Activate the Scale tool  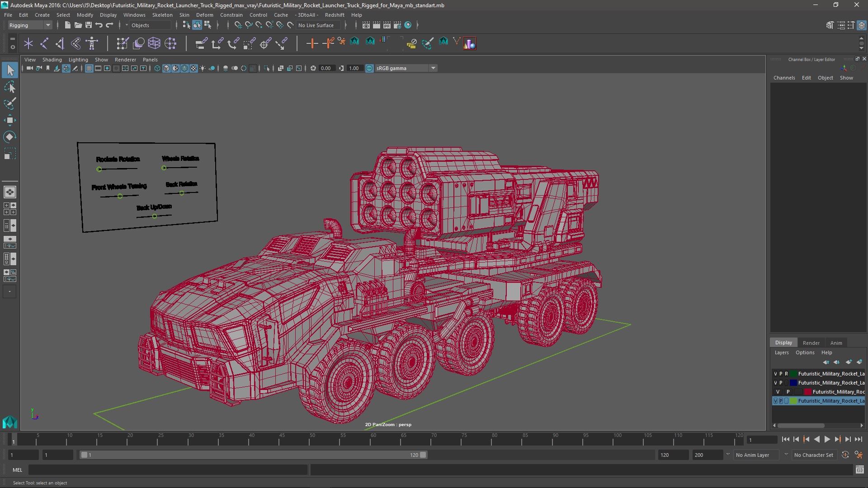[x=10, y=154]
